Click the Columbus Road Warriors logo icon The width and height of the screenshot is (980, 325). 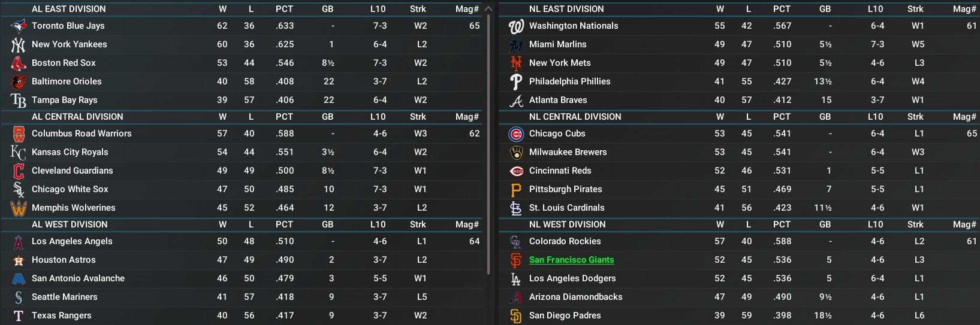[19, 133]
